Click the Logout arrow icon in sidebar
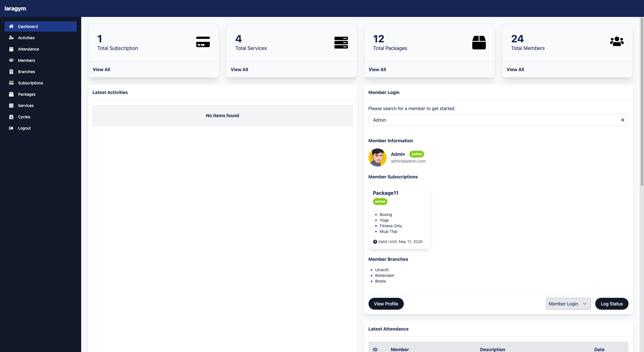The width and height of the screenshot is (644, 352). (x=11, y=128)
